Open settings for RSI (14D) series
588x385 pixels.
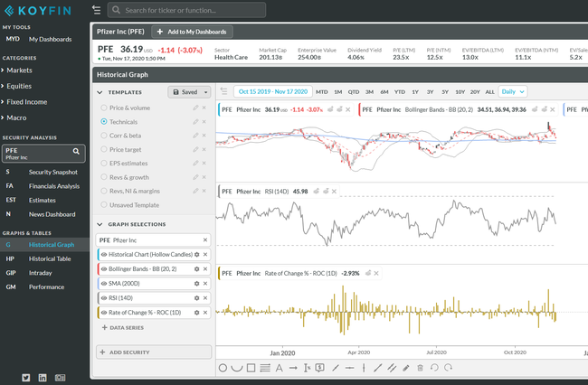coord(196,298)
